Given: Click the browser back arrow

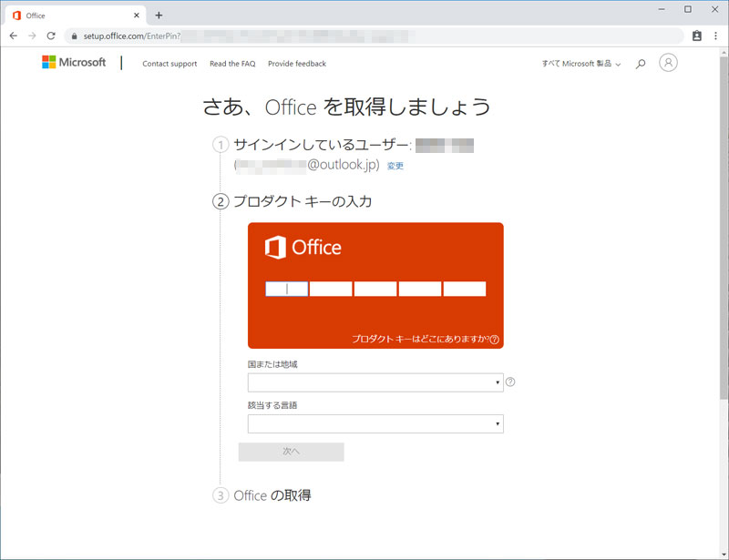Looking at the screenshot, I should (14, 36).
